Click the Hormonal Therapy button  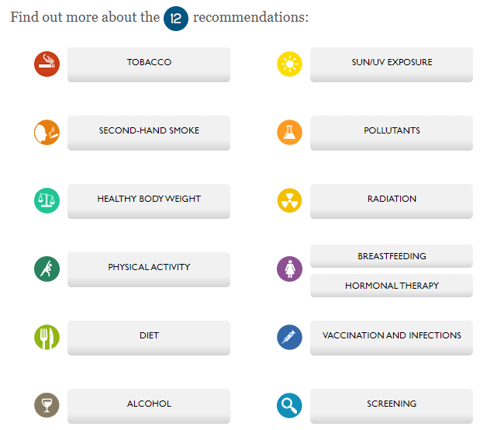click(x=392, y=286)
